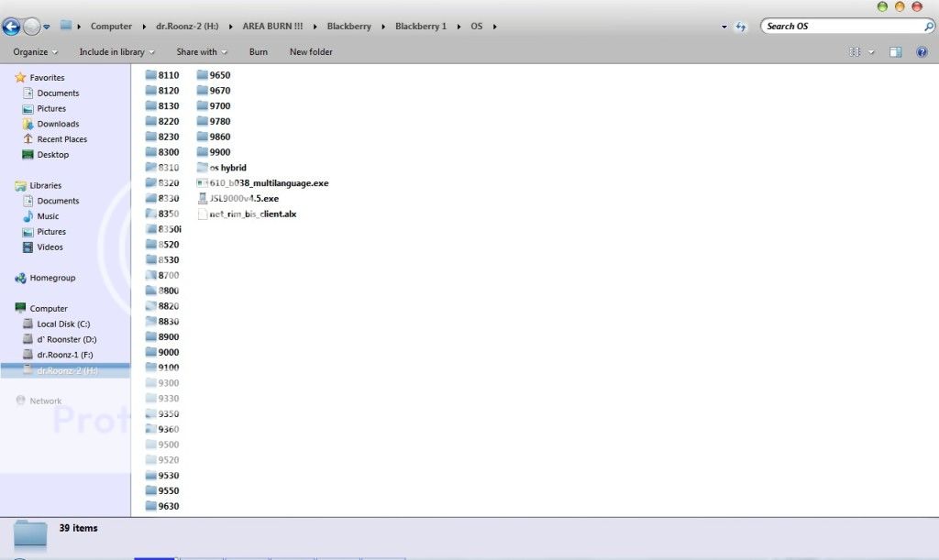Refresh the folder using refresh icon
The width and height of the screenshot is (939, 560).
click(741, 27)
